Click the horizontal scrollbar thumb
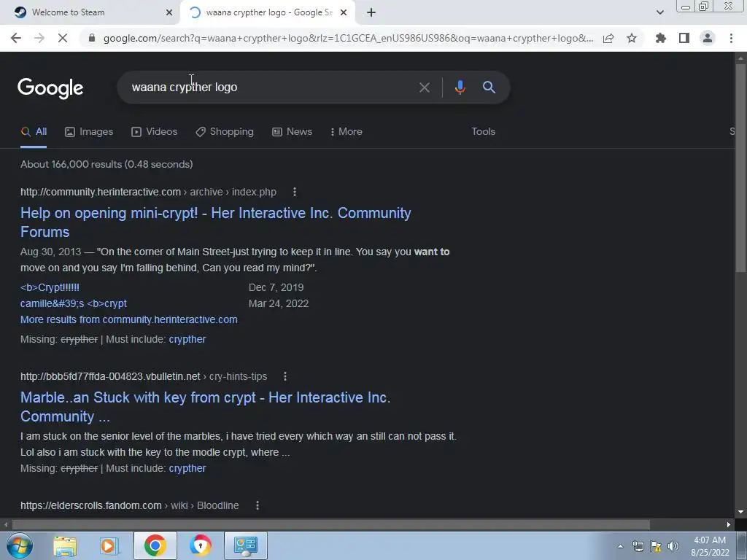This screenshot has height=560, width=747. (x=330, y=524)
